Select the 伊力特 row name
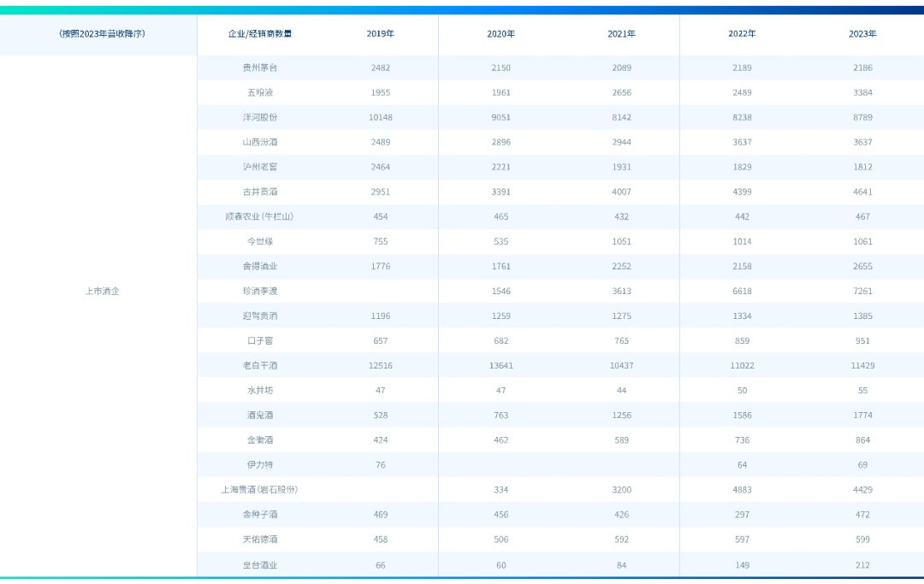The height and width of the screenshot is (584, 924). tap(260, 464)
